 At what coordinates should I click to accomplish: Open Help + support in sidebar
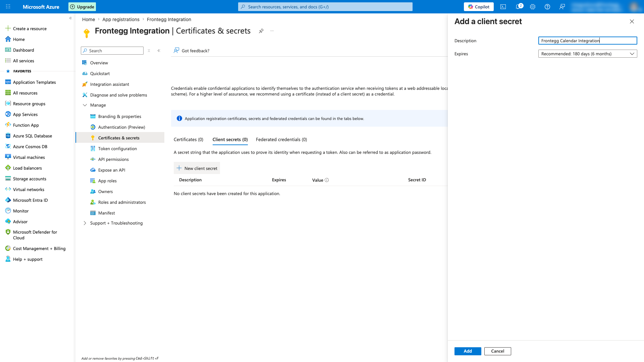pyautogui.click(x=28, y=259)
